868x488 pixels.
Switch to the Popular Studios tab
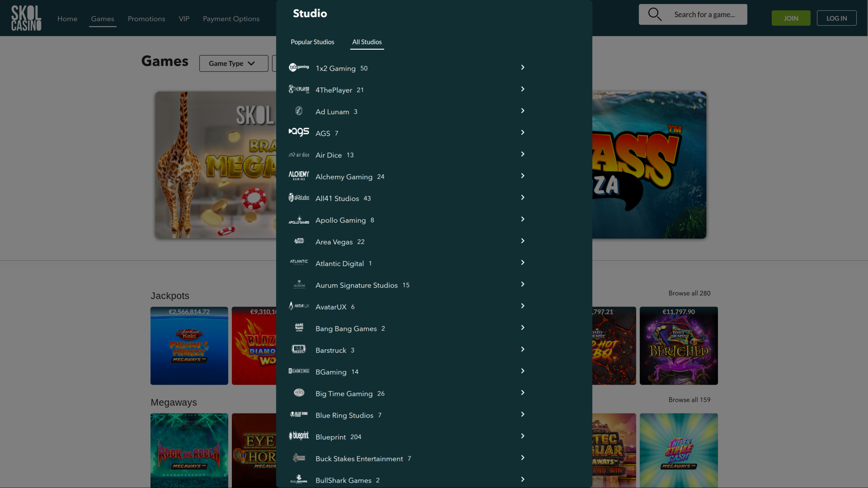click(312, 42)
